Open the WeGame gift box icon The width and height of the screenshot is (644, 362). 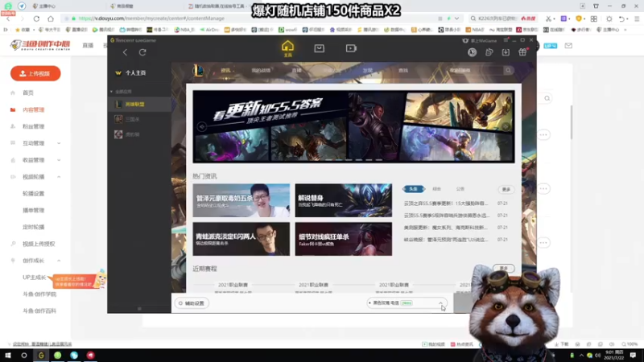tap(522, 52)
